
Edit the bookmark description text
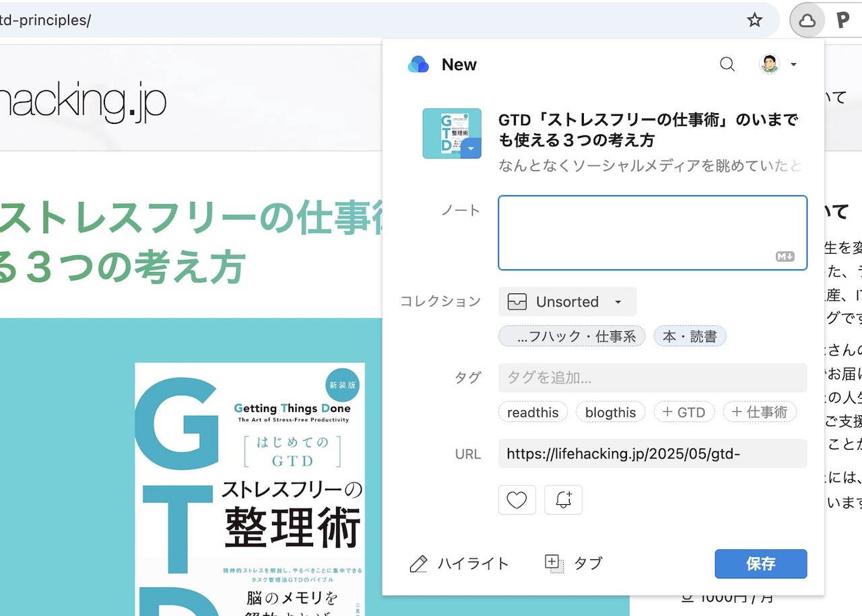(650, 166)
